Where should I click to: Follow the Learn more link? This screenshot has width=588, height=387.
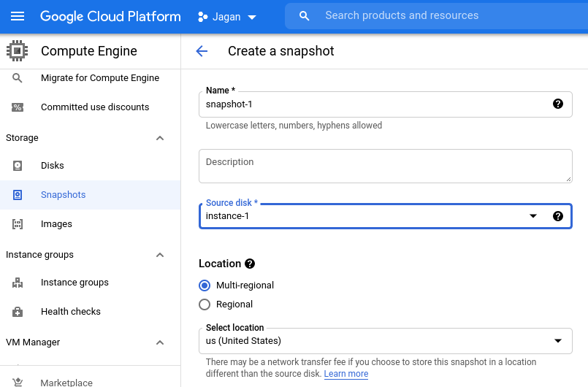346,374
